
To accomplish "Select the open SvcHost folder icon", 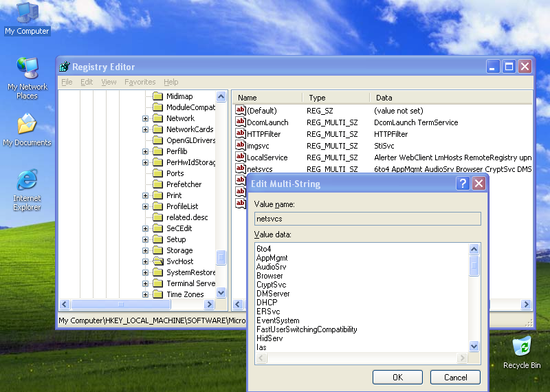I will (158, 261).
